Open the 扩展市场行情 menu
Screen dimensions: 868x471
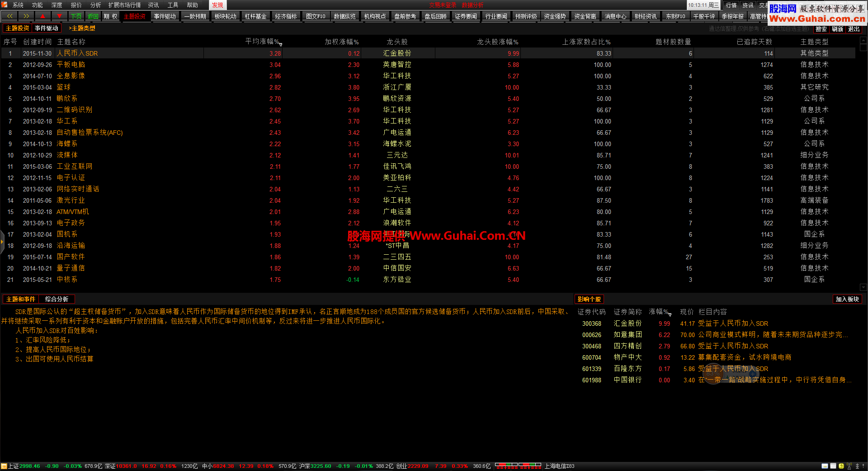coord(124,5)
